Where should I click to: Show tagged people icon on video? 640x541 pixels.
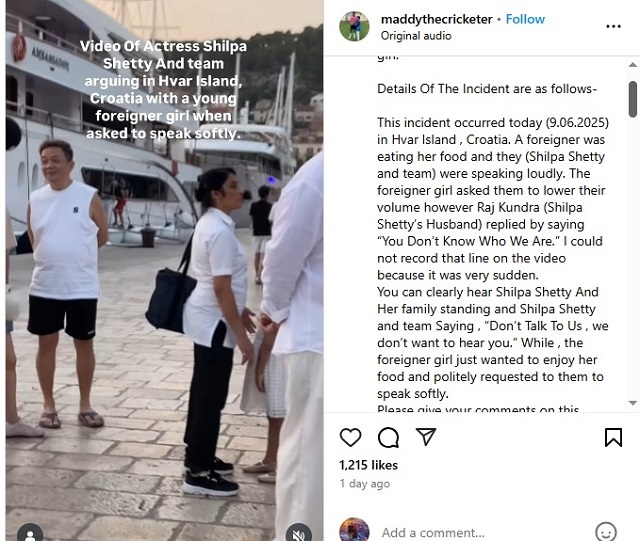[30, 534]
